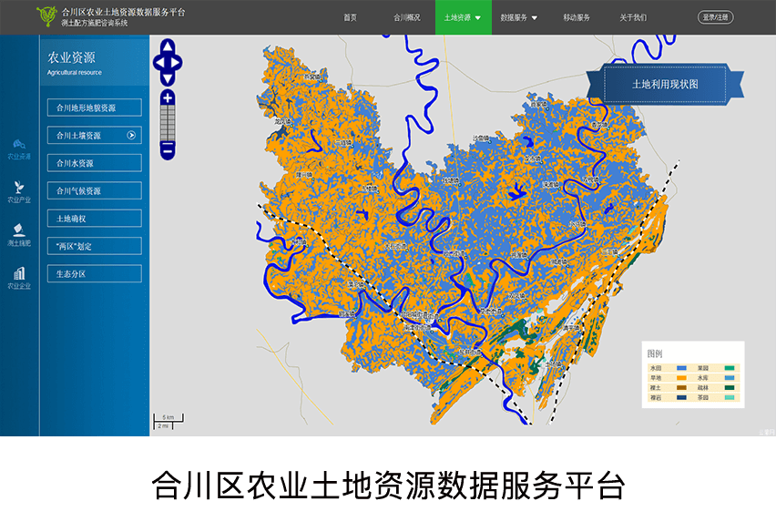Click the platform logo in header
The image size is (776, 532).
click(45, 16)
